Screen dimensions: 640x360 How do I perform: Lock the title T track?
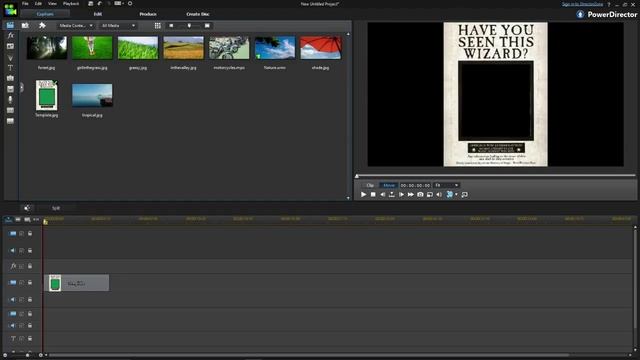pyautogui.click(x=30, y=338)
